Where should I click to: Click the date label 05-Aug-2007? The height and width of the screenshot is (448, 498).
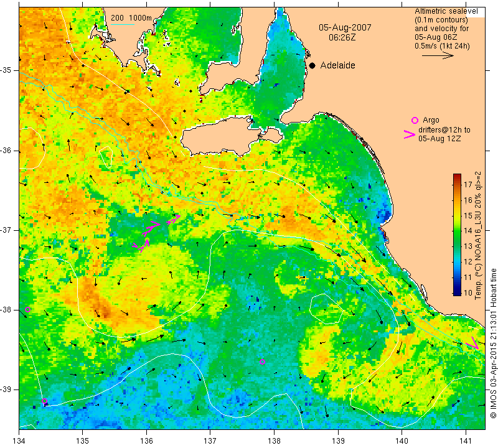click(345, 27)
